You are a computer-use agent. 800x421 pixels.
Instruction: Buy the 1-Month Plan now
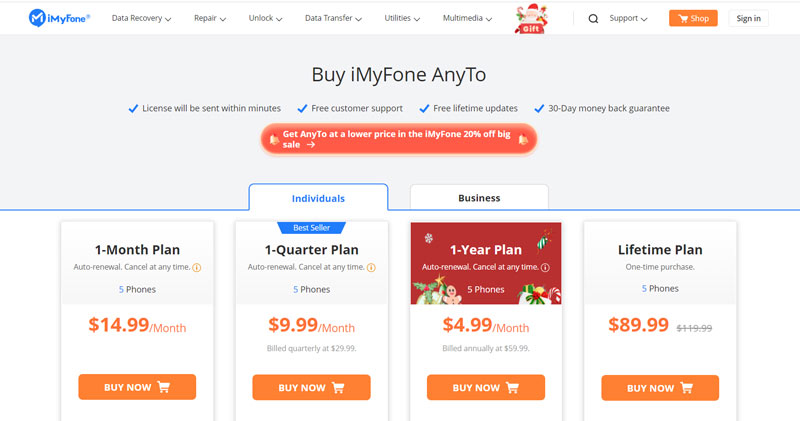pos(137,388)
